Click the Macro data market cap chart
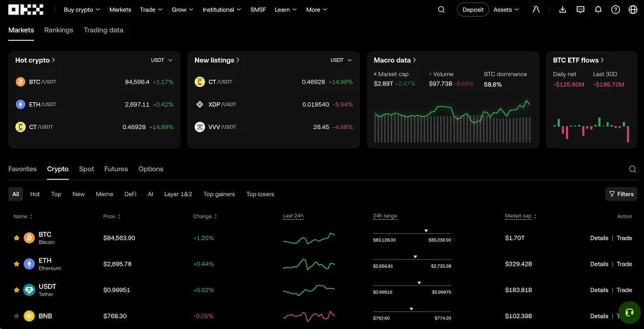The image size is (644, 329). [x=452, y=121]
